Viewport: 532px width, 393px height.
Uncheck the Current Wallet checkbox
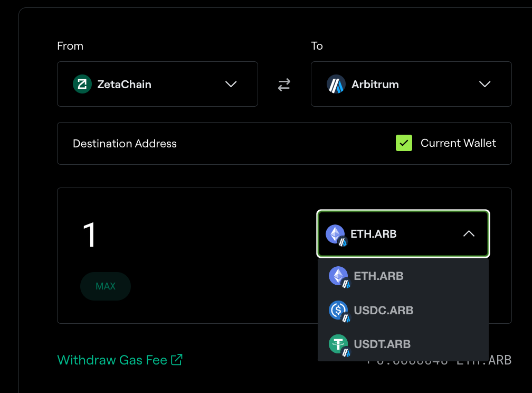tap(404, 143)
